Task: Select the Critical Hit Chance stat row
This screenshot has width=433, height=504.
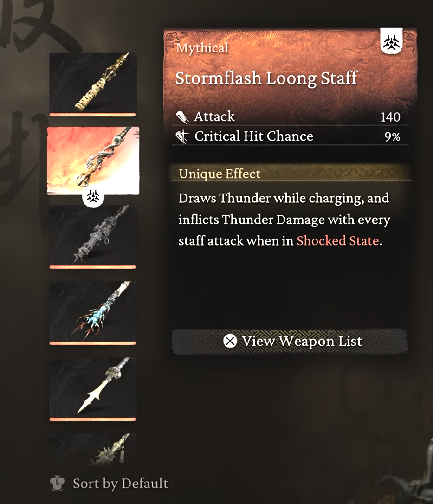Action: click(290, 136)
